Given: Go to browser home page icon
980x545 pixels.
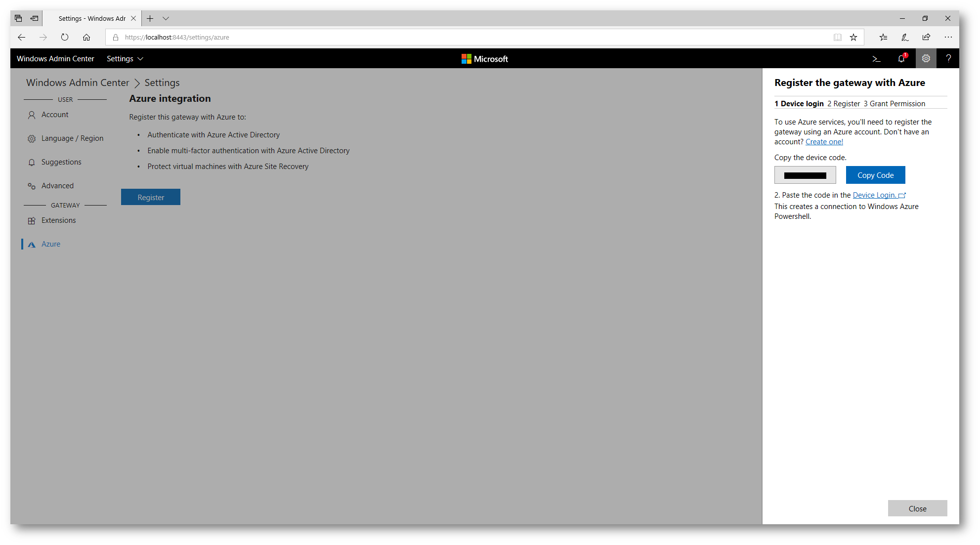Looking at the screenshot, I should 86,37.
